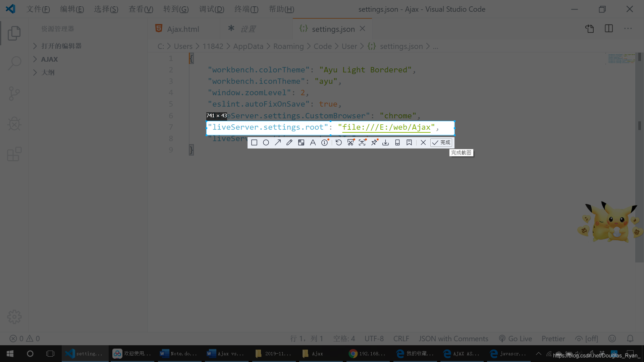644x362 pixels.
Task: Select the ellipse annotation tool
Action: tap(266, 142)
